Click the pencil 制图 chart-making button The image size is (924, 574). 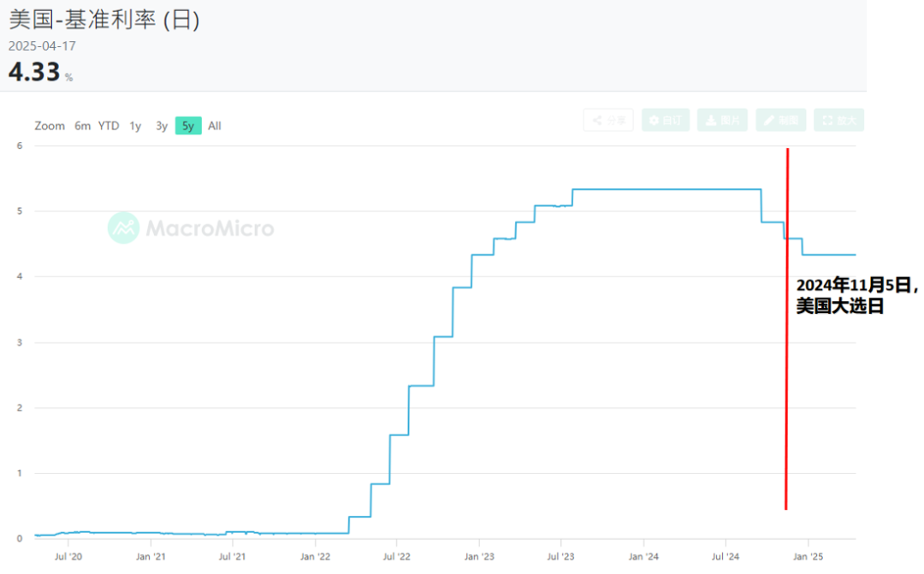(x=781, y=121)
